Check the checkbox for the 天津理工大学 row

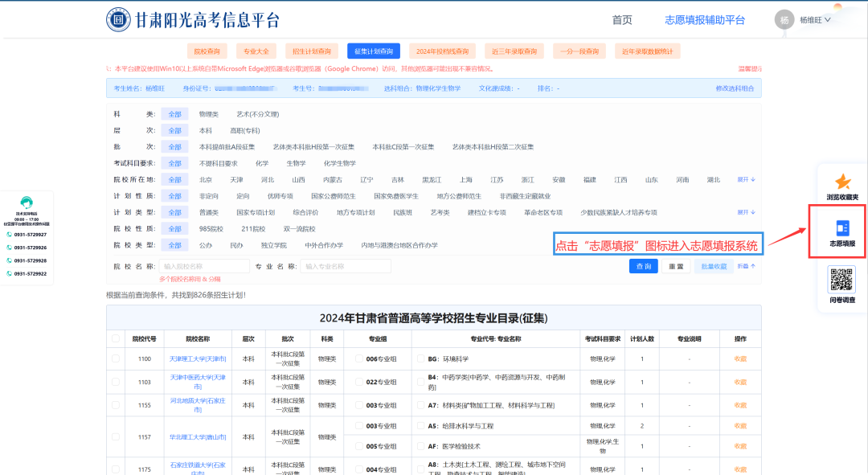coord(114,358)
